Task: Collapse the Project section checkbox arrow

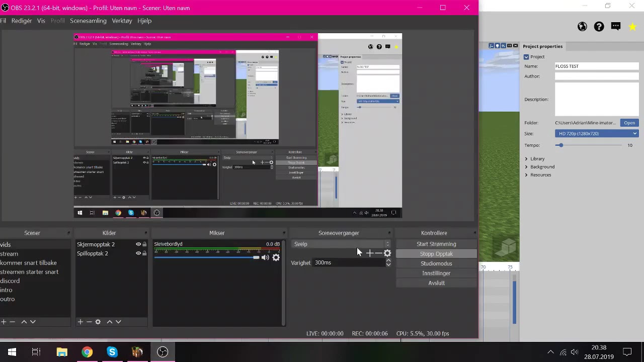Action: pos(526,57)
